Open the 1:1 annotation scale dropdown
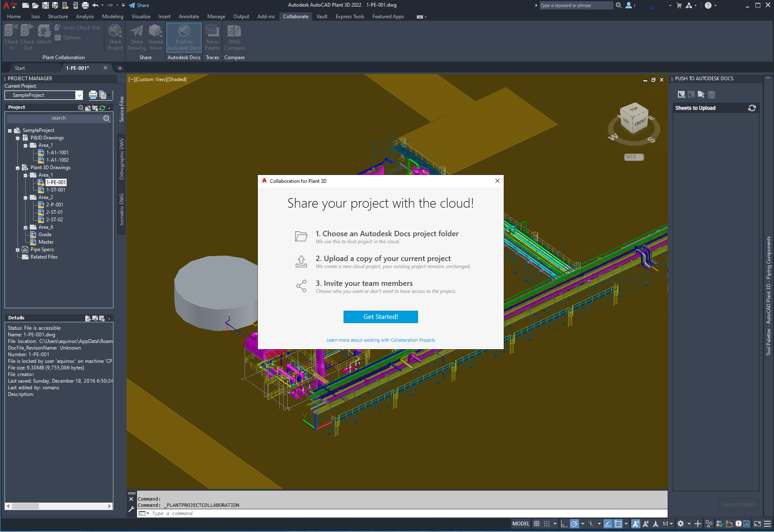This screenshot has height=532, width=774. pyautogui.click(x=668, y=524)
